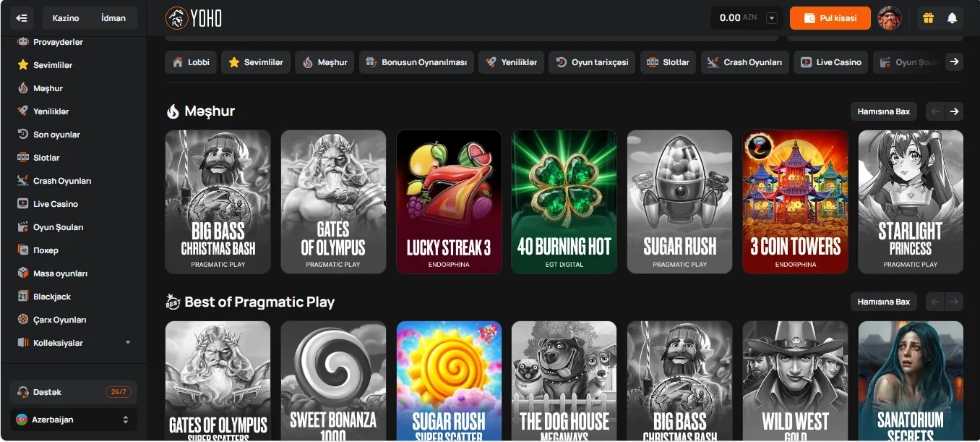Open the user avatar profile

point(890,18)
